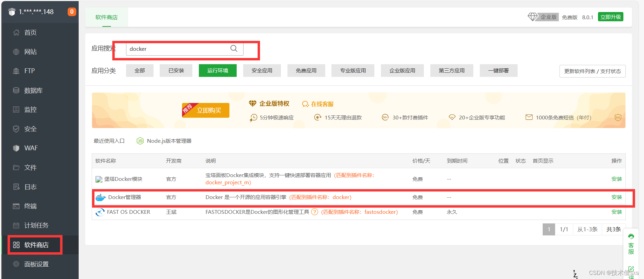This screenshot has height=279, width=644.
Task: Click the FAST OS DOCKER logo icon
Action: [x=100, y=212]
